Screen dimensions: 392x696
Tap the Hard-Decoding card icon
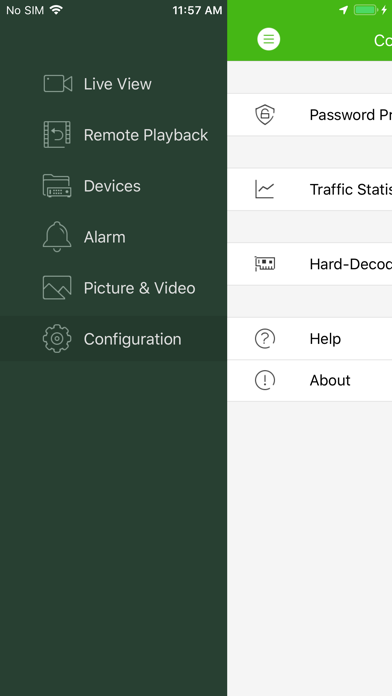pyautogui.click(x=265, y=264)
